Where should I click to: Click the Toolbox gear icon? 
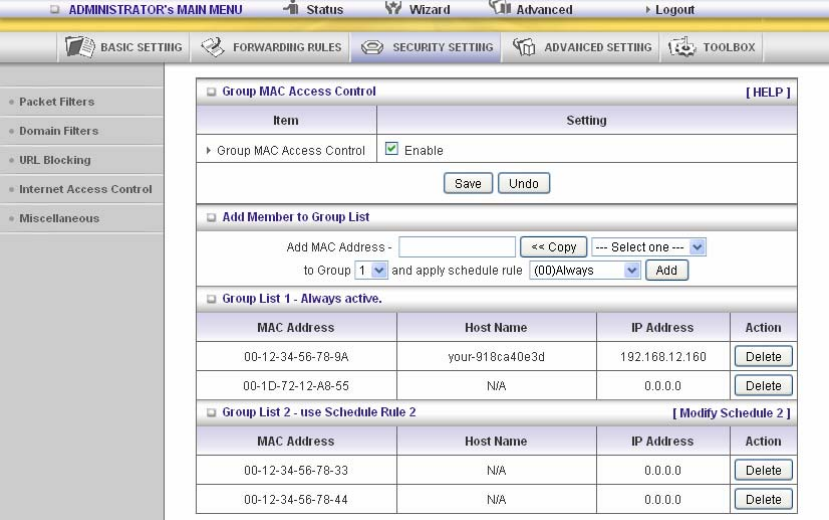(x=682, y=47)
